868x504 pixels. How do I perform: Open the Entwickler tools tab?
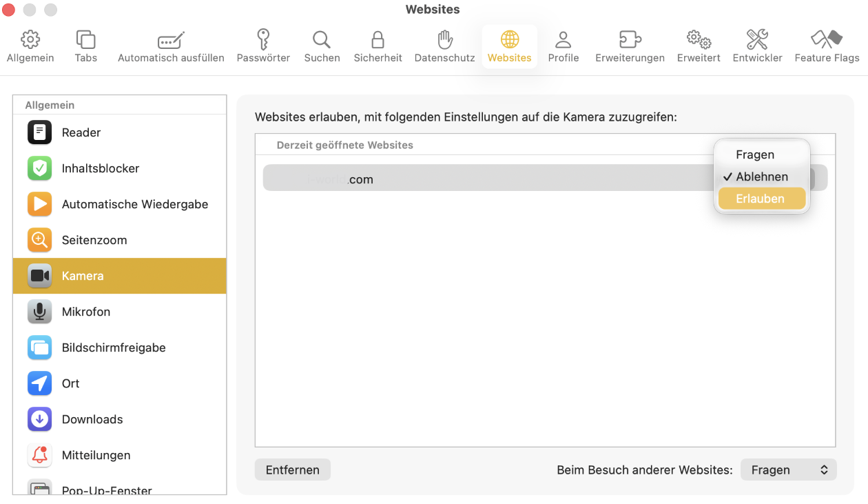point(757,47)
